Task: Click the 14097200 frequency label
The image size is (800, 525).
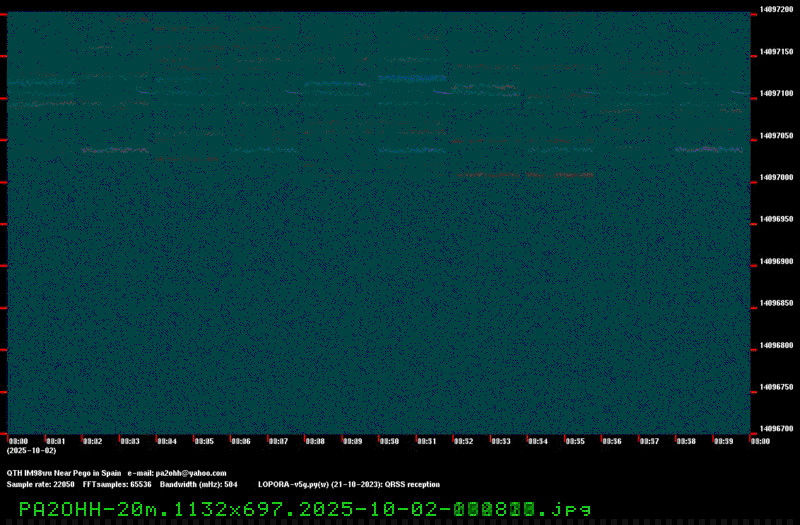Action: point(777,9)
